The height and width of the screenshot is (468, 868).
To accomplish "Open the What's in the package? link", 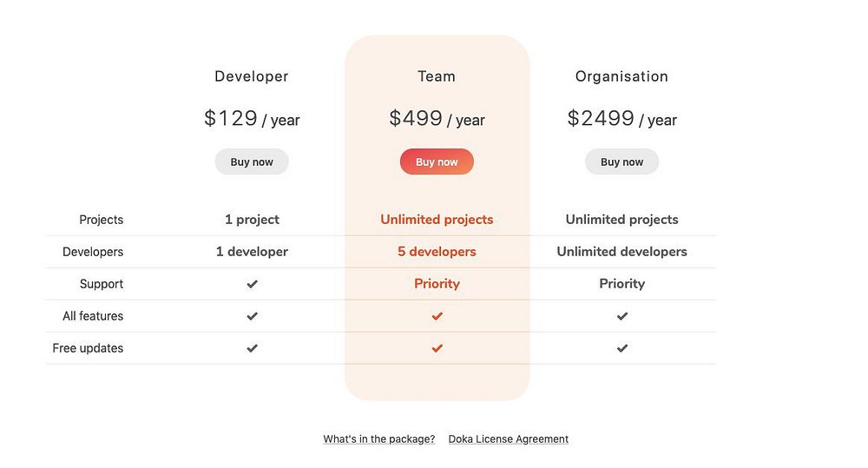I will 379,439.
